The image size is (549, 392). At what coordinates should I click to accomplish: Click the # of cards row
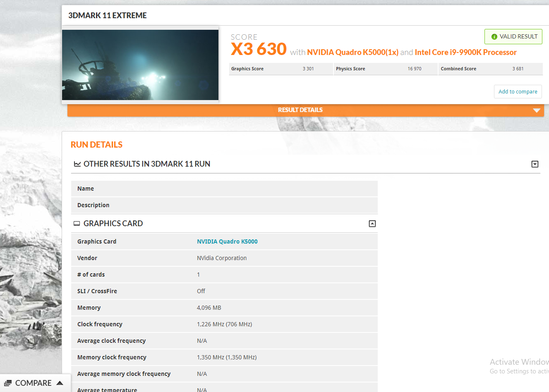[224, 275]
